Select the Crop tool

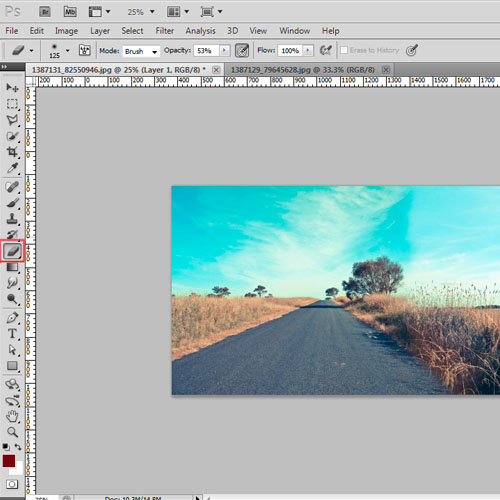[x=12, y=152]
